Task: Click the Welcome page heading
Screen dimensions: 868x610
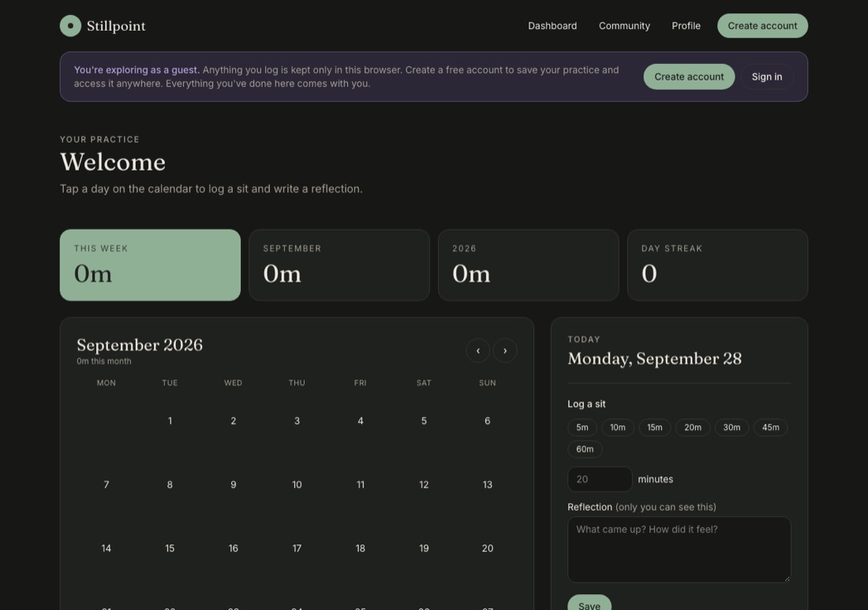Action: [x=112, y=163]
